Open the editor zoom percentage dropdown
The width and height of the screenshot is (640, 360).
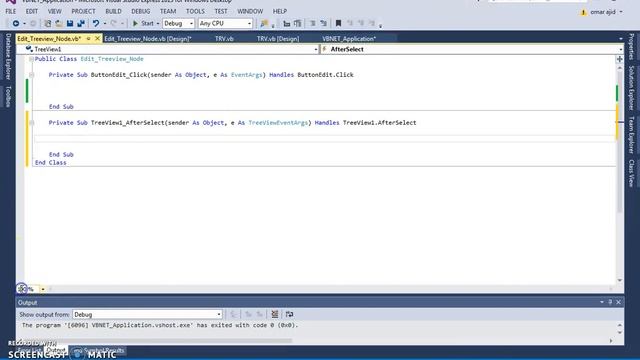[43, 289]
